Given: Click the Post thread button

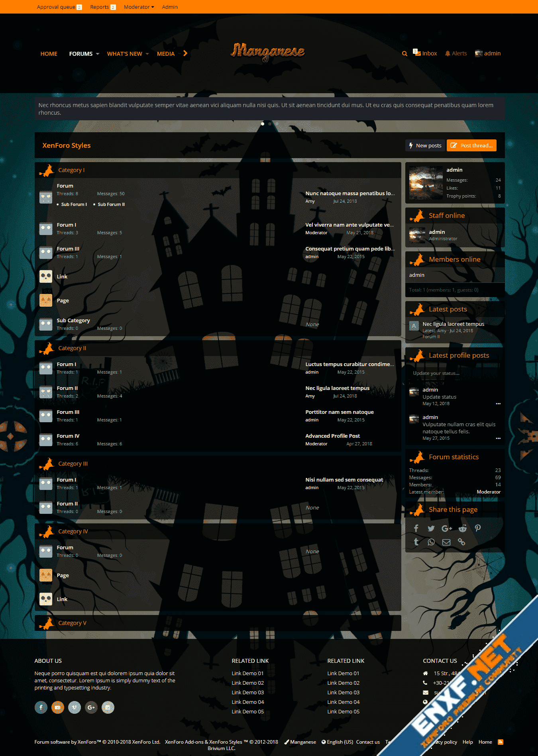Looking at the screenshot, I should [x=471, y=145].
